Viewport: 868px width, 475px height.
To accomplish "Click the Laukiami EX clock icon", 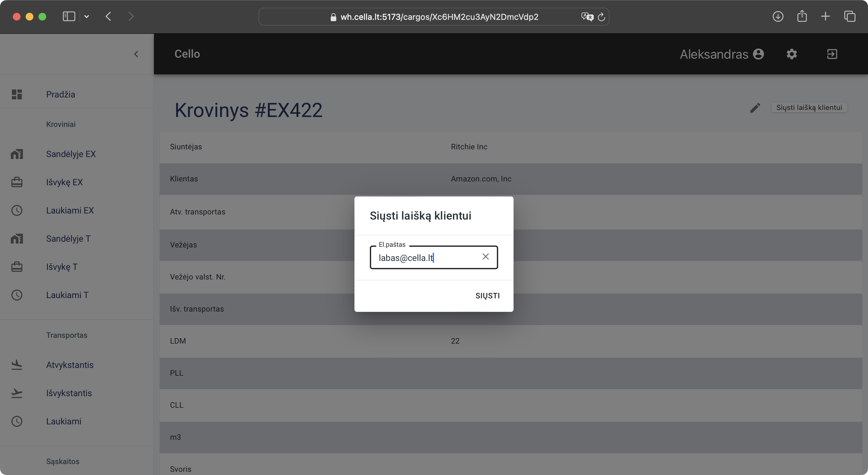I will [x=17, y=210].
